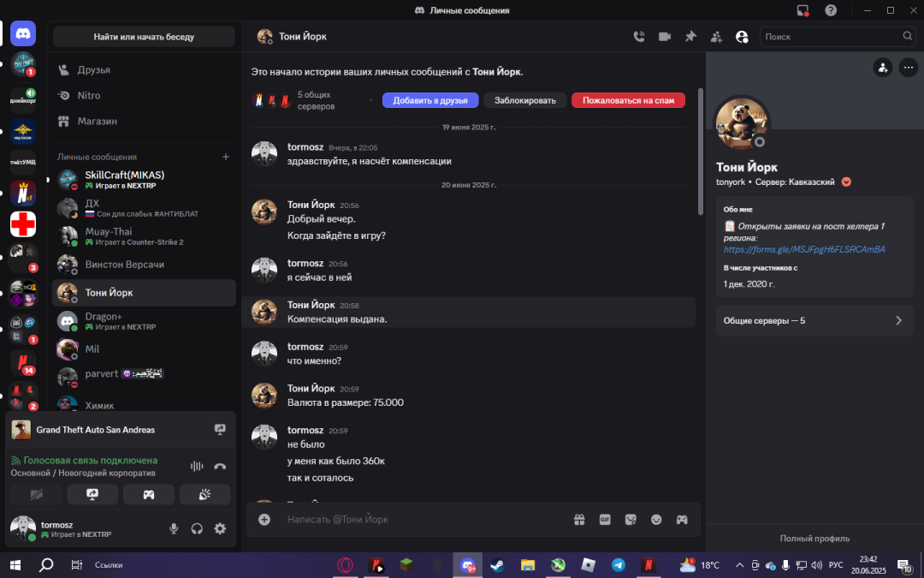This screenshot has width=924, height=578.
Task: Open the plus attachment menu in the message bar
Action: pyautogui.click(x=264, y=519)
